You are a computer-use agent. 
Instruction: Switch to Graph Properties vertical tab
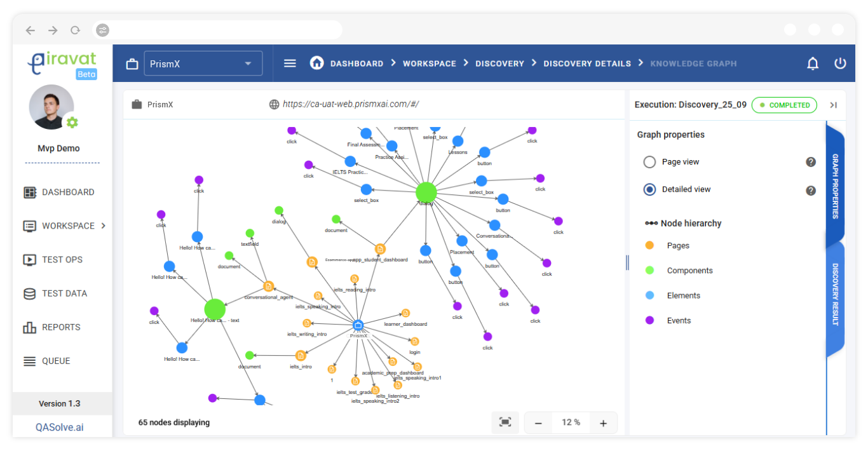tap(835, 185)
